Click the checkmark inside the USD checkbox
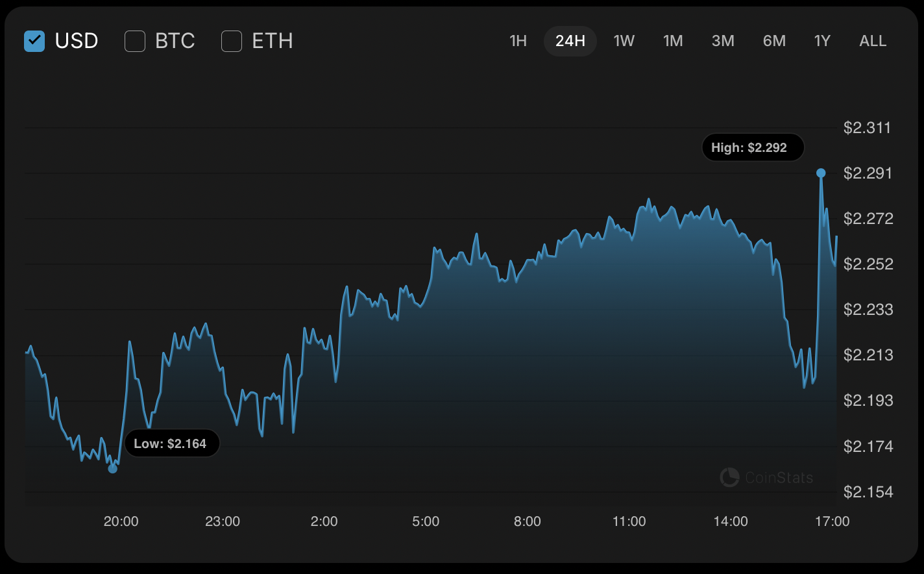 [x=34, y=40]
